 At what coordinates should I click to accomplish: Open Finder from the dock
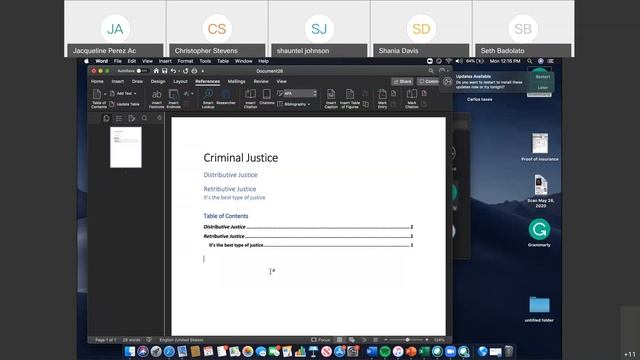pos(130,351)
